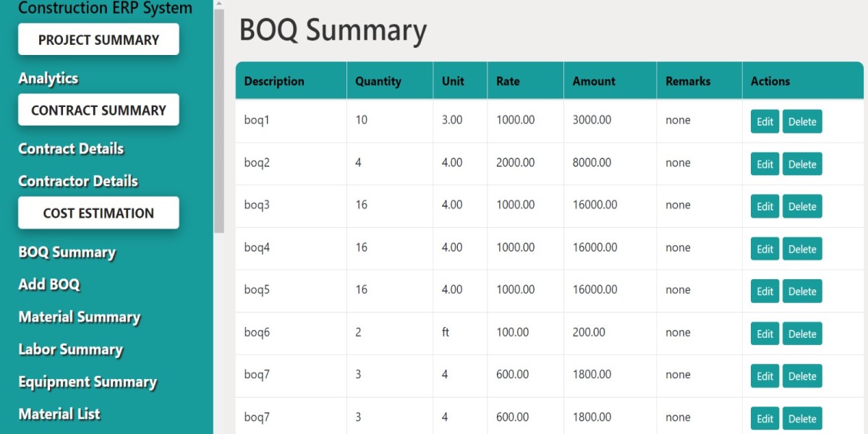The image size is (868, 434).
Task: Go to Equipment Summary
Action: click(88, 382)
